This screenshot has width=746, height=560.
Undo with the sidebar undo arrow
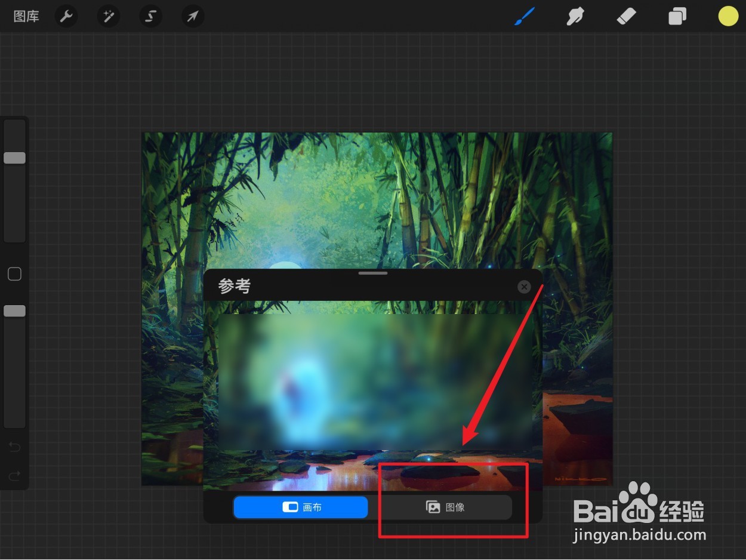[x=14, y=447]
